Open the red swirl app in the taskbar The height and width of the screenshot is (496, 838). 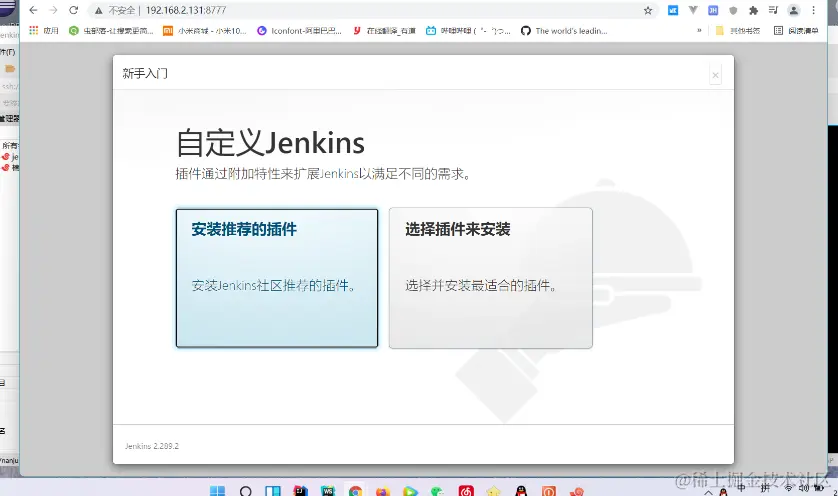tap(576, 491)
